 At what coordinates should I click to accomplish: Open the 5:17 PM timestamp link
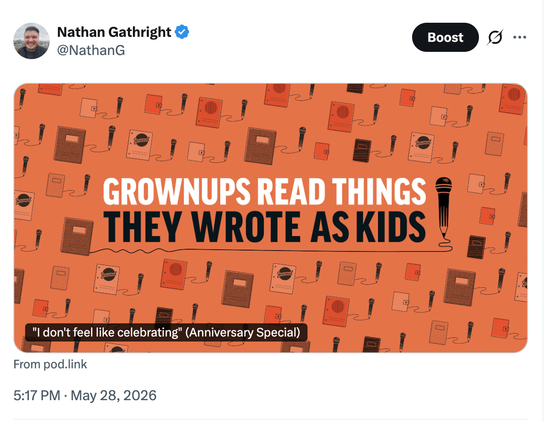37,396
